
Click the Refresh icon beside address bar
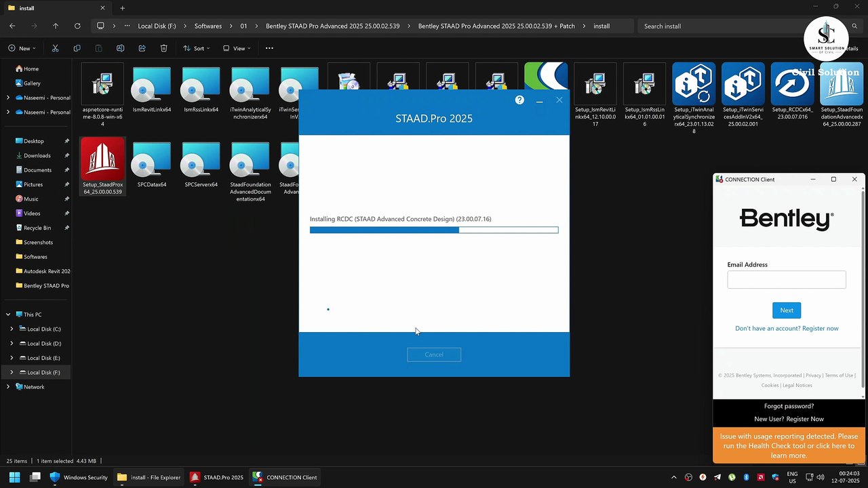[77, 26]
